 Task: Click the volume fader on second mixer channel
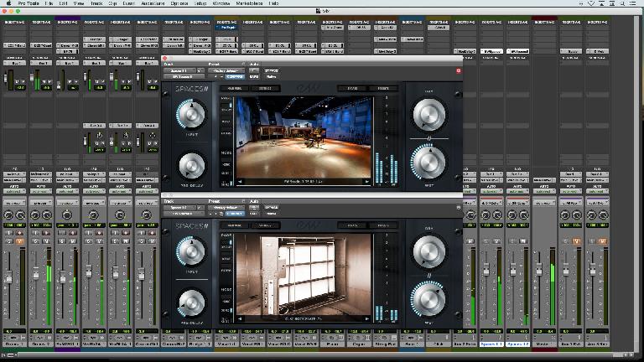tap(36, 273)
